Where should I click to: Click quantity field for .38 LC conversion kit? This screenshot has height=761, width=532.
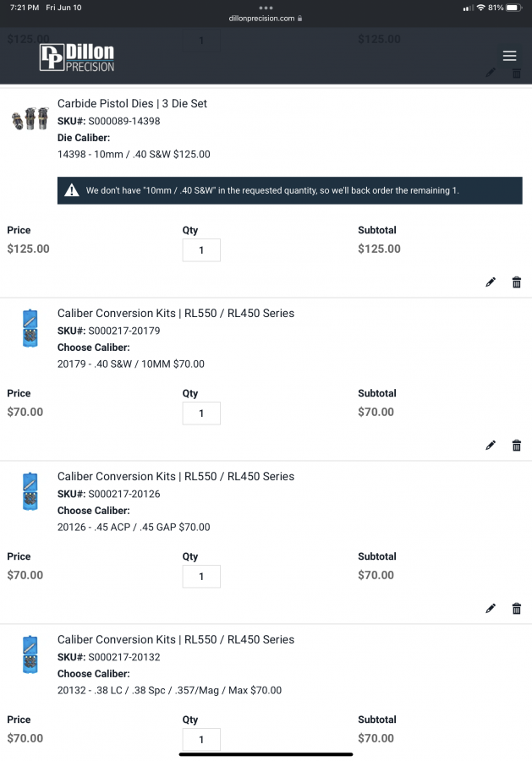201,739
